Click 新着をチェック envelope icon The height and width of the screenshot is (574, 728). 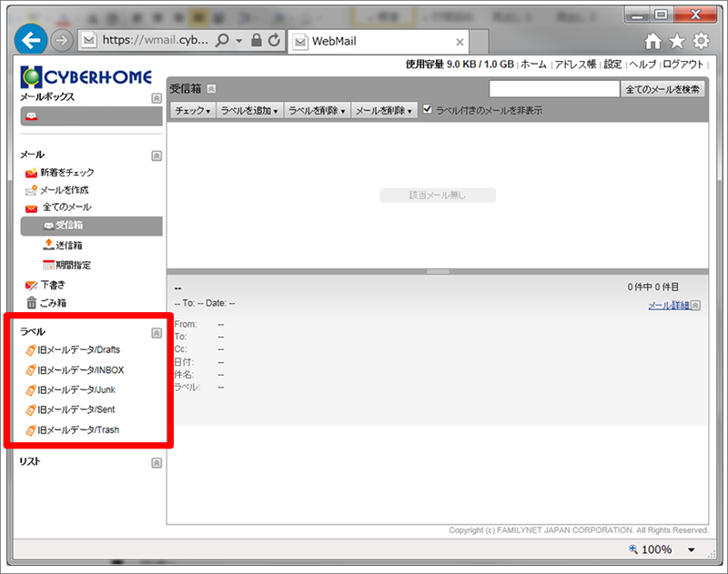click(32, 173)
